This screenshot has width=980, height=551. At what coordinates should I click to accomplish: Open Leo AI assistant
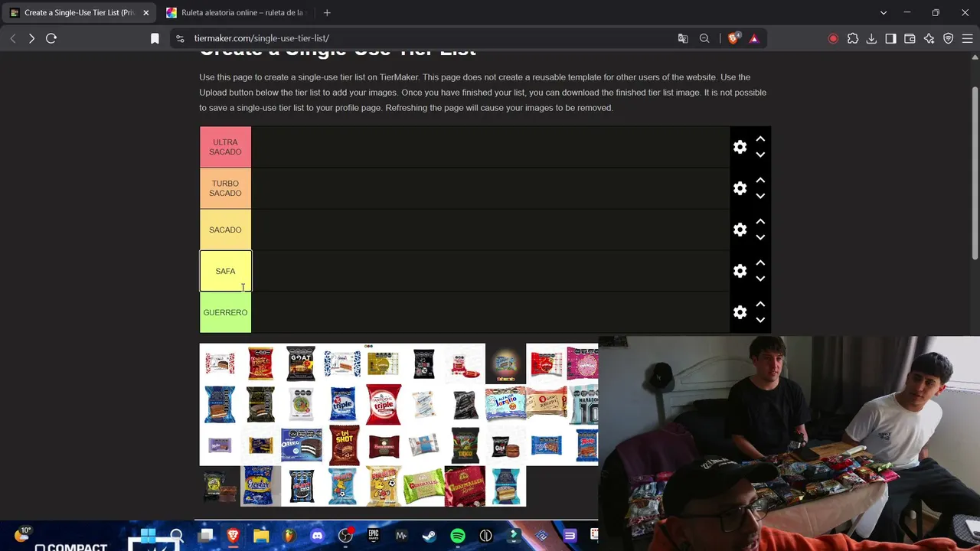[929, 38]
